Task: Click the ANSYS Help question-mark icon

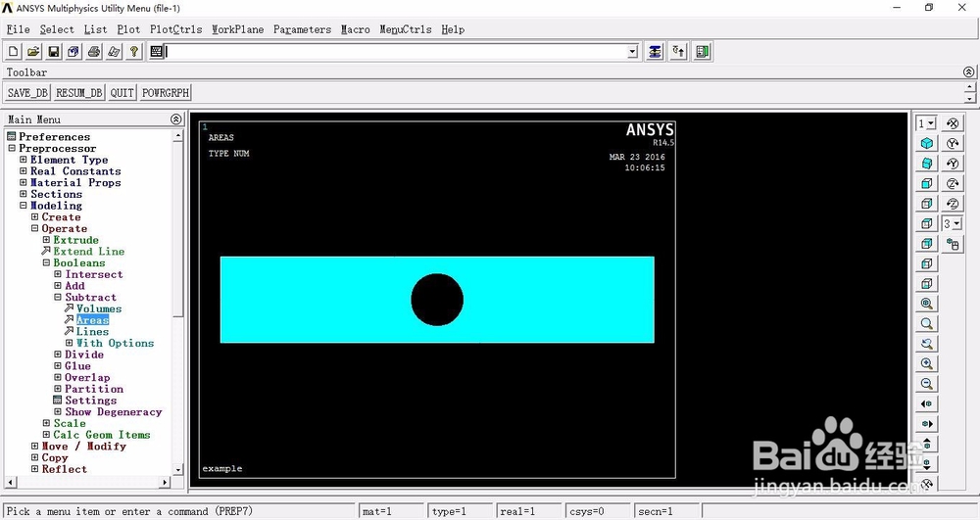Action: pyautogui.click(x=133, y=52)
